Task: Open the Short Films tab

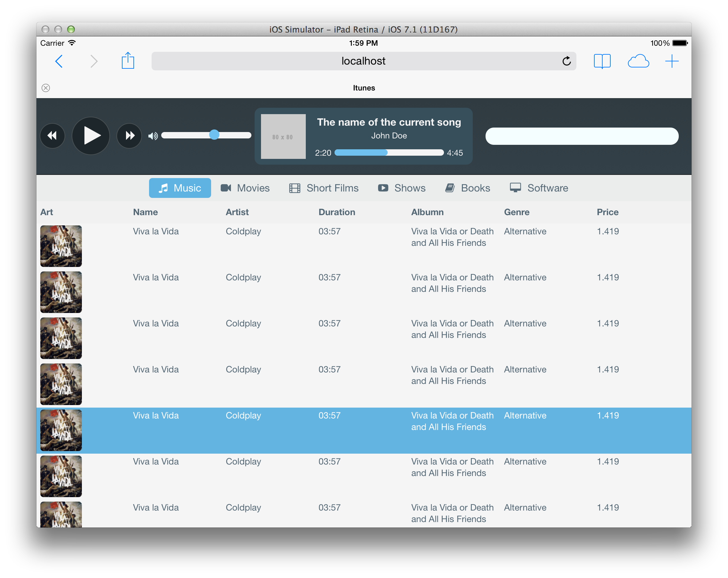Action: [324, 188]
